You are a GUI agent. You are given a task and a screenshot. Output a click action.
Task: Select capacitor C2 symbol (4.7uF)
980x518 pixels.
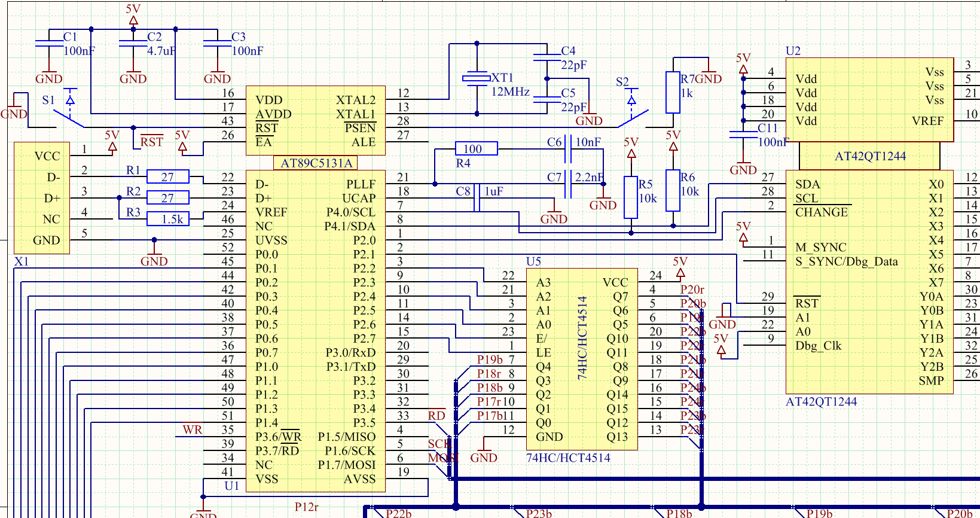click(133, 43)
